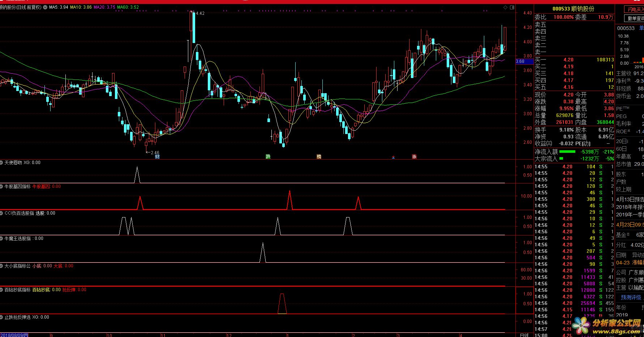Image resolution: width=644 pixels, height=337 pixels.
Task: Click the 撤单查询 button
Action: tap(635, 18)
